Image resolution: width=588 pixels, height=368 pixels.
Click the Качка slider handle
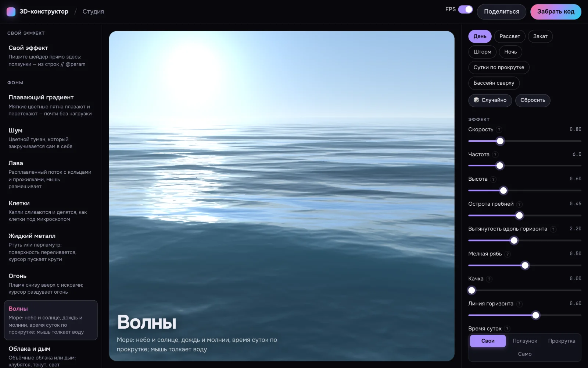click(472, 290)
